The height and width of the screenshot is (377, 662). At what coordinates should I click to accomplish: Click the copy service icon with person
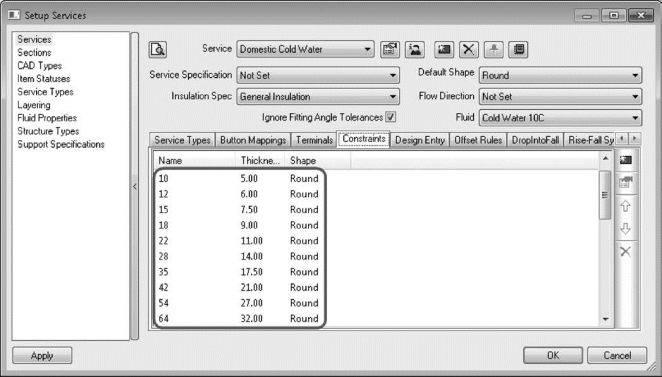(415, 49)
